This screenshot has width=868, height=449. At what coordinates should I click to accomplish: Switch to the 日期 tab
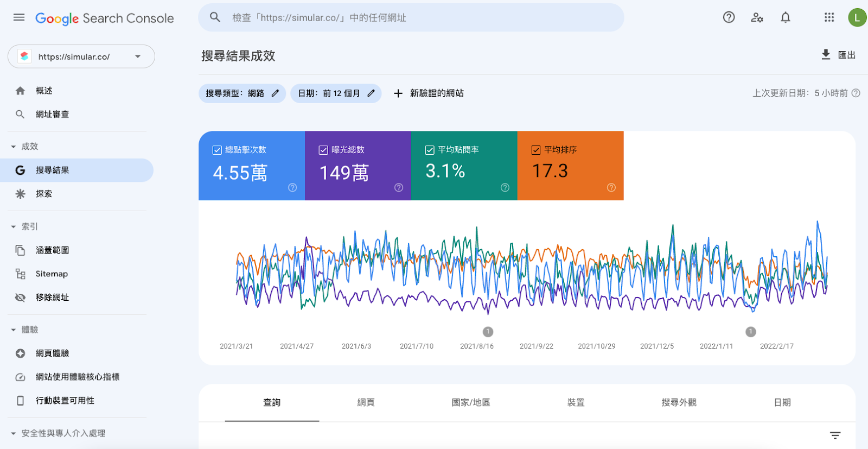pos(782,402)
